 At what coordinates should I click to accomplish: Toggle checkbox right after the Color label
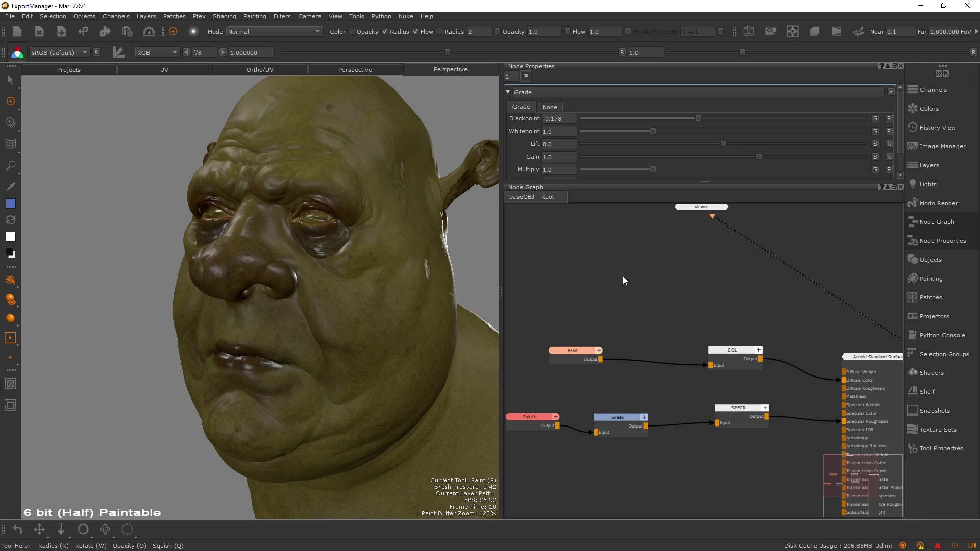352,31
